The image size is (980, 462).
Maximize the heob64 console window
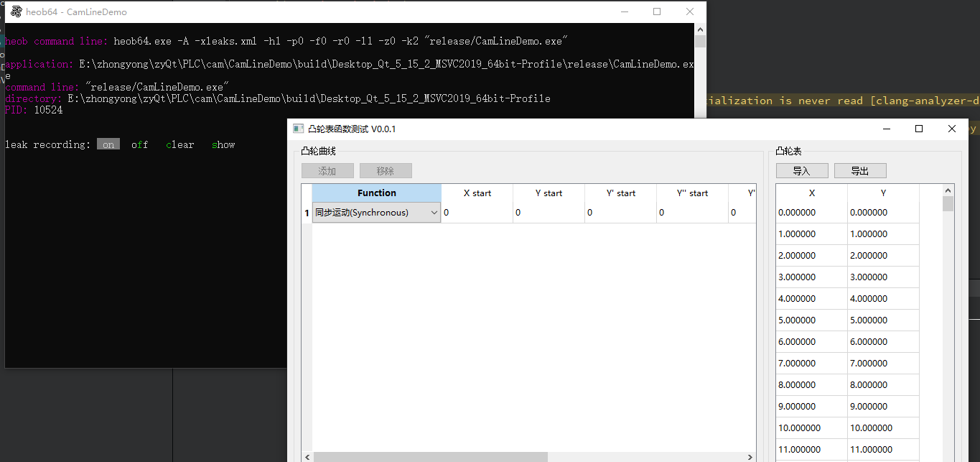click(x=657, y=11)
